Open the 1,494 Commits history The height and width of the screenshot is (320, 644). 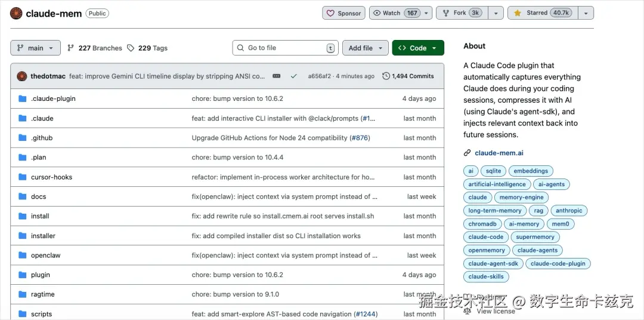[408, 76]
